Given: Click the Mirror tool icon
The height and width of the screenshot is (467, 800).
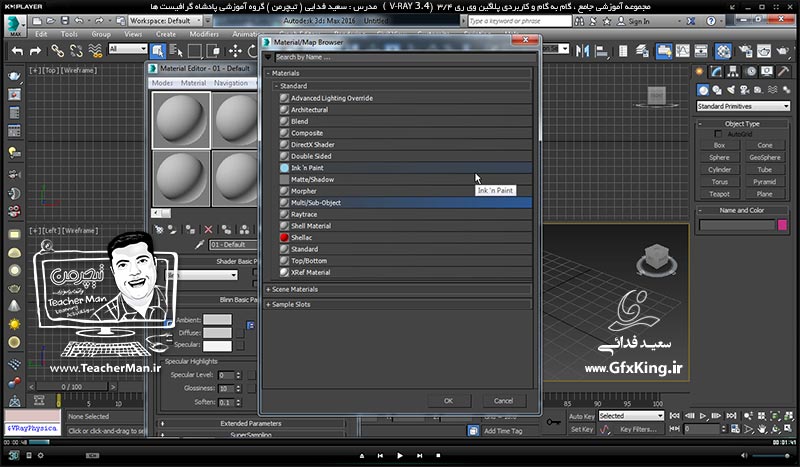Looking at the screenshot, I should pyautogui.click(x=582, y=51).
